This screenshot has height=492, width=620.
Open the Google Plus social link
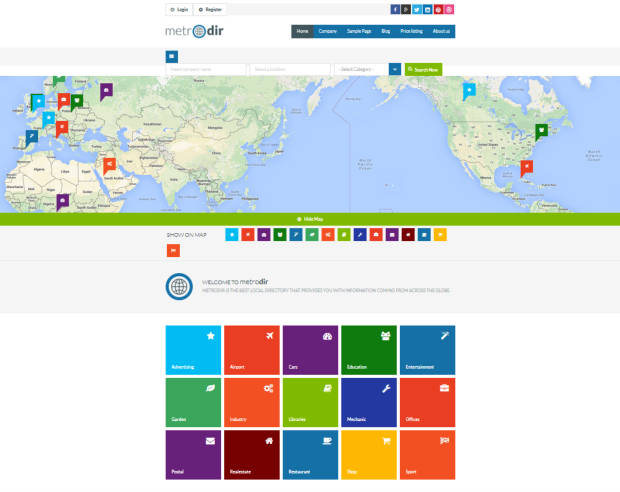point(406,9)
